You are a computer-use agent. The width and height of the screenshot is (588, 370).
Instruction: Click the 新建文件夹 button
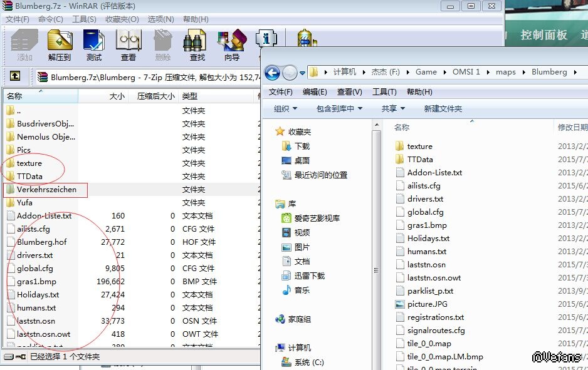pos(443,108)
